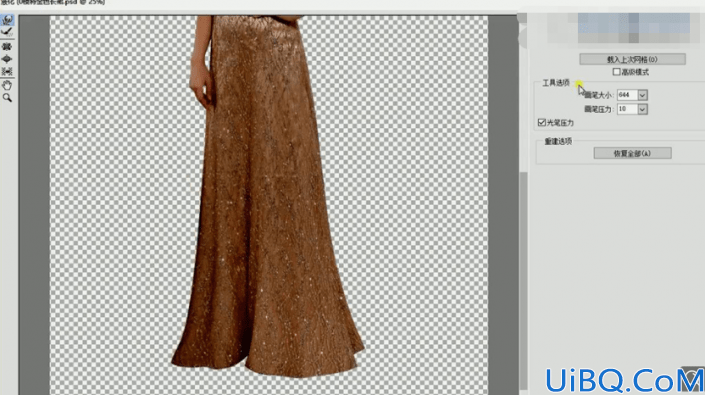Click the 载入上次网格(O) button
The height and width of the screenshot is (395, 705).
point(632,59)
